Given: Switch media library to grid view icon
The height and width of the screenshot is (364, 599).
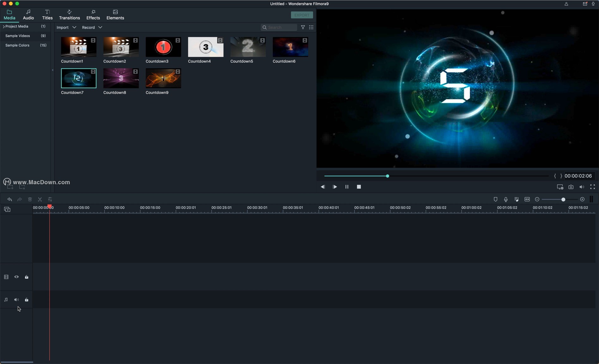Looking at the screenshot, I should (x=311, y=27).
